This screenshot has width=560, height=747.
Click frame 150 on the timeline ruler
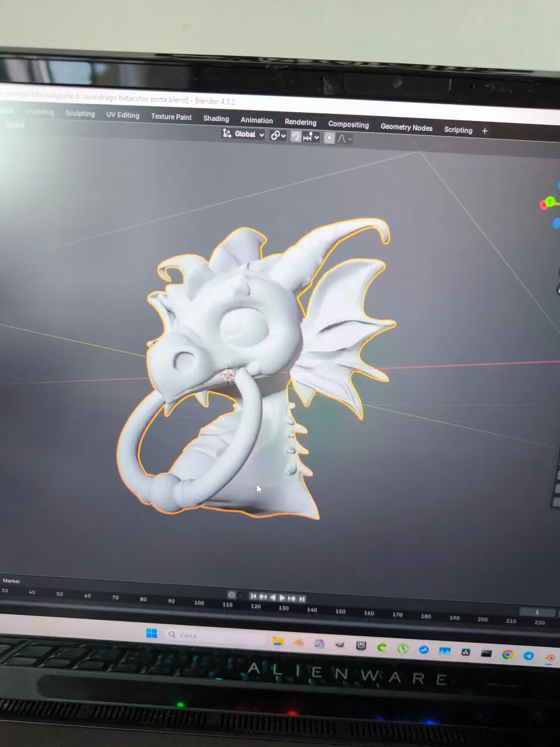point(341,612)
